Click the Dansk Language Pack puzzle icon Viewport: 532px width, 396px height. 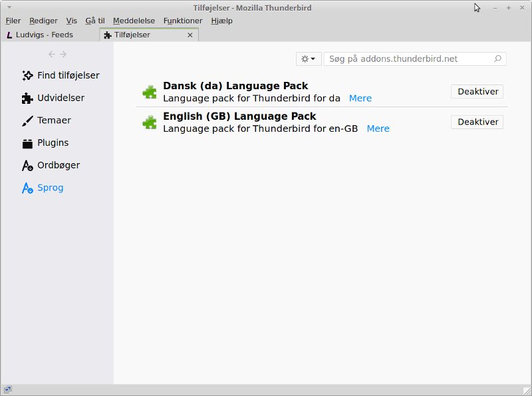(x=149, y=92)
